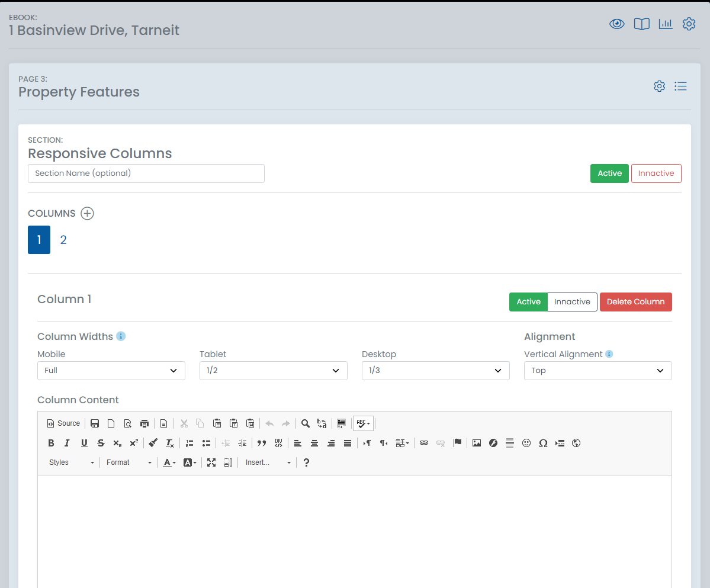Expand the Desktop width dropdown
This screenshot has width=710, height=588.
pyautogui.click(x=435, y=371)
